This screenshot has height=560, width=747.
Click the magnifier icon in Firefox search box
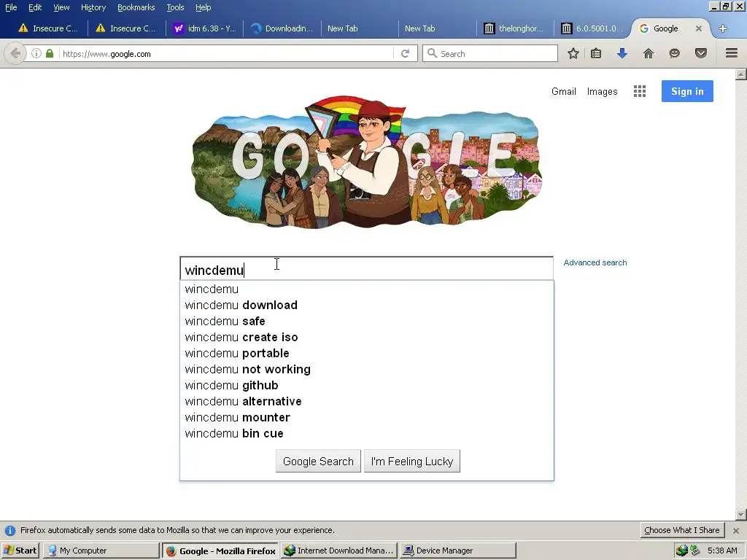[x=432, y=53]
